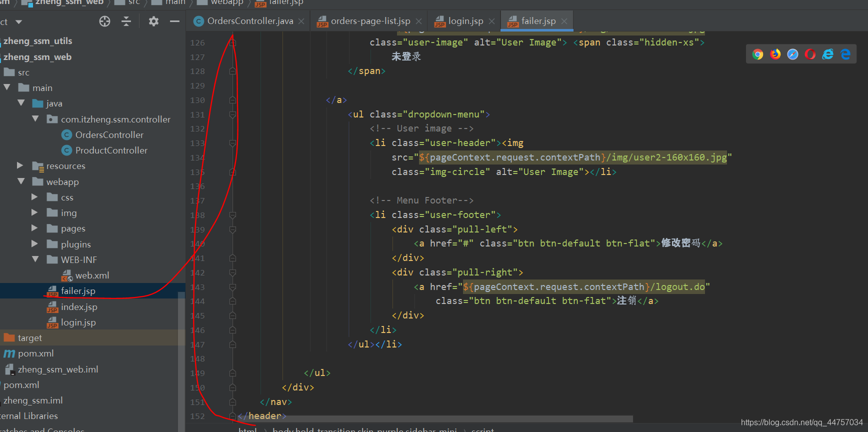Click the code fold marker at line 131
The height and width of the screenshot is (432, 868).
coord(232,114)
